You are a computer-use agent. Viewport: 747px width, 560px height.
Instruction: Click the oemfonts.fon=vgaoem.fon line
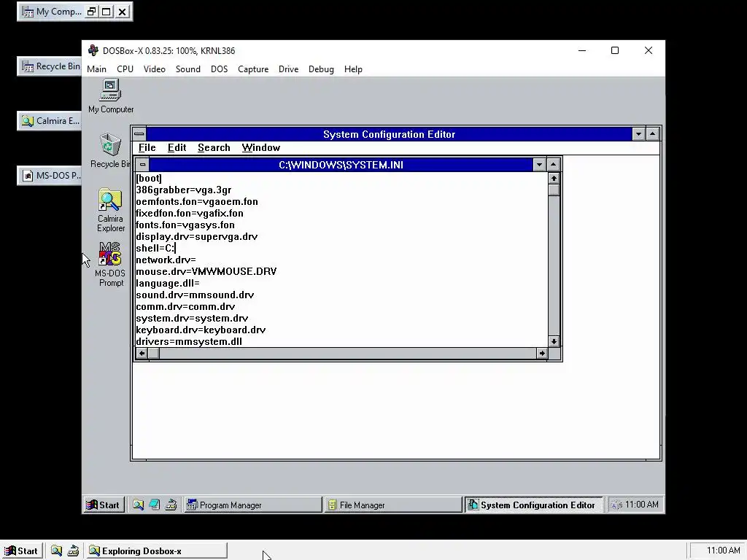coord(197,202)
